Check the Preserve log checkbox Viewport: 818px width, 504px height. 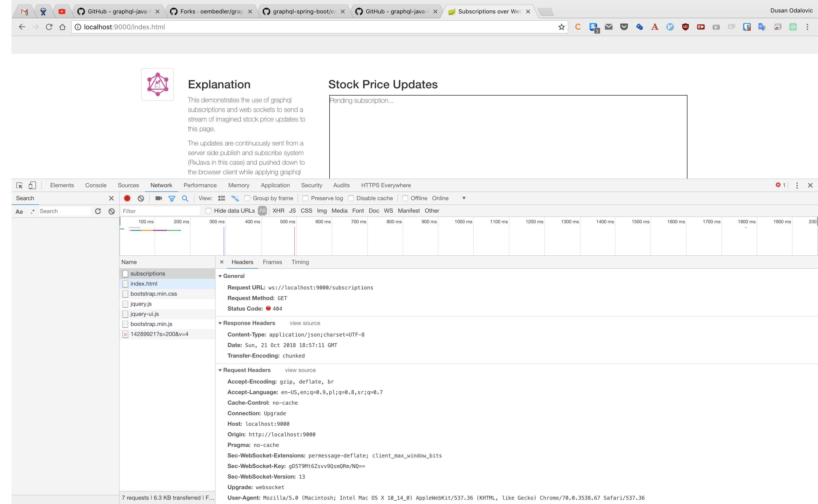(305, 198)
